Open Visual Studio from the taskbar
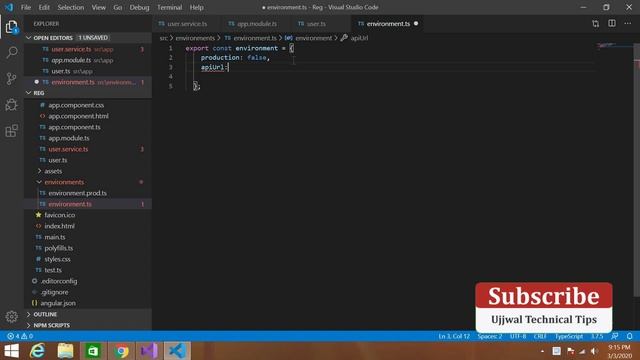Viewport: 640px width, 360px height. tap(149, 351)
